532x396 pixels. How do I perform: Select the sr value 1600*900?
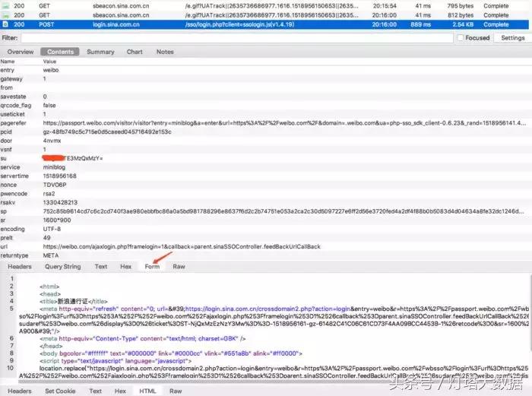tap(57, 220)
